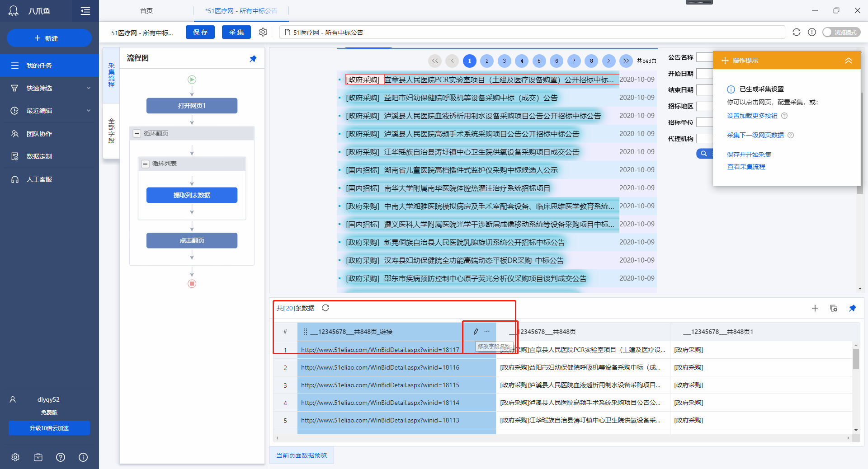The image size is (868, 469).
Task: Open 人工客服 in sidebar
Action: (49, 179)
